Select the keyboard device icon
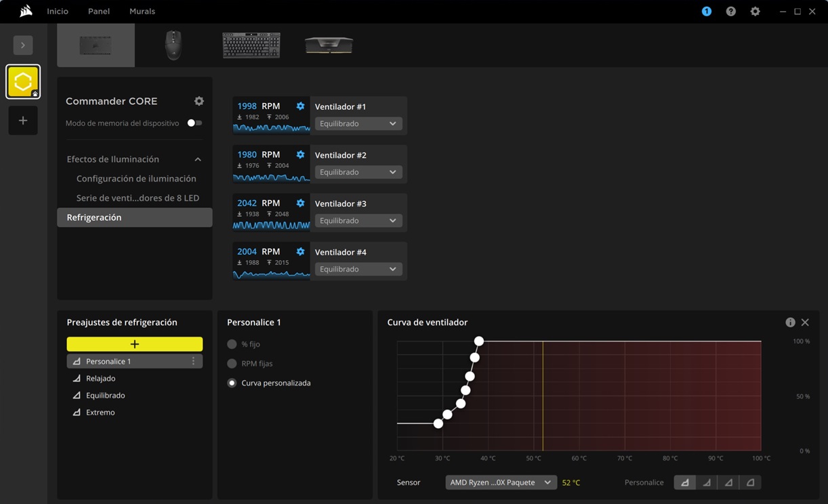The height and width of the screenshot is (504, 828). pyautogui.click(x=251, y=45)
